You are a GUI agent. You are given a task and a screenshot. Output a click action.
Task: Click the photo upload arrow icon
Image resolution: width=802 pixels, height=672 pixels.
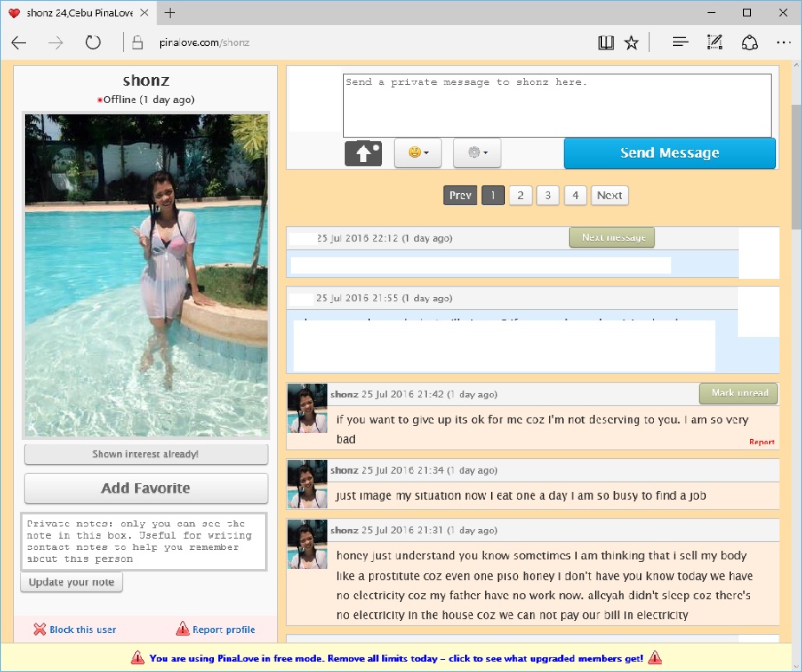click(363, 153)
